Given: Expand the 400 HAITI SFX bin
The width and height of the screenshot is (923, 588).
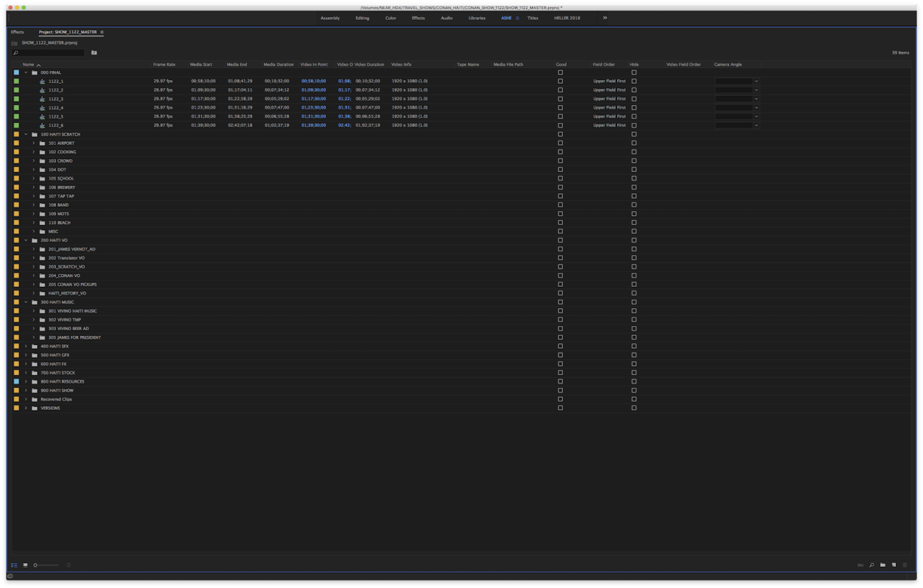Looking at the screenshot, I should pos(26,347).
